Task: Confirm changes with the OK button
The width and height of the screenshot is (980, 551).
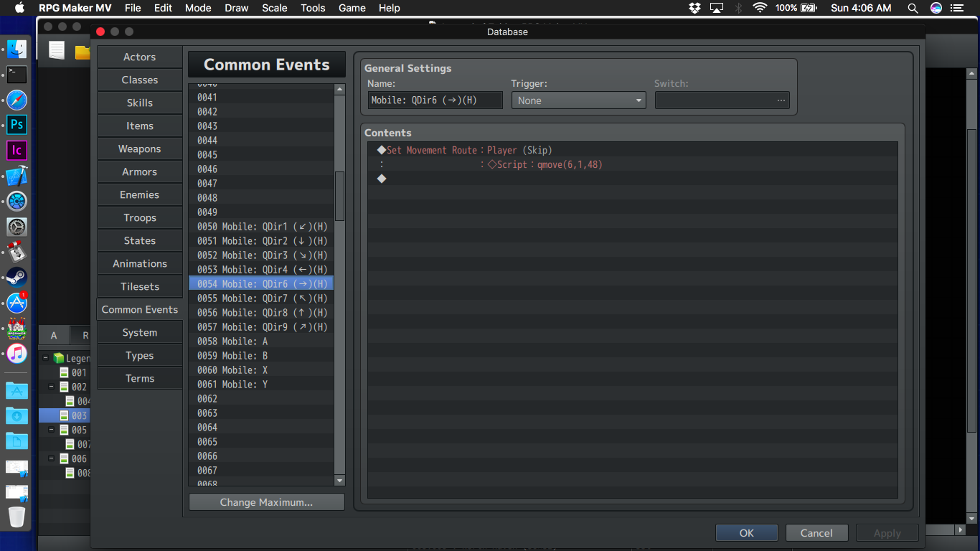Action: 747,533
